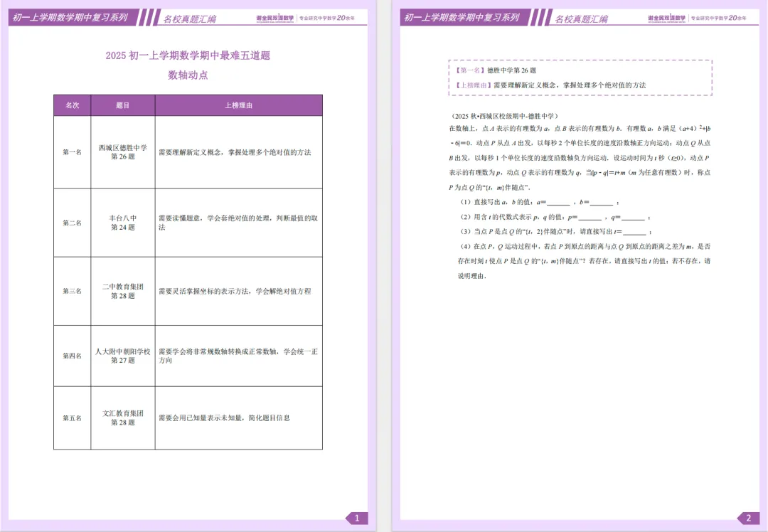This screenshot has width=768, height=532.
Task: Click question (2) "用含 t 的代数式表示 p，q 的值"
Action: [x=555, y=217]
